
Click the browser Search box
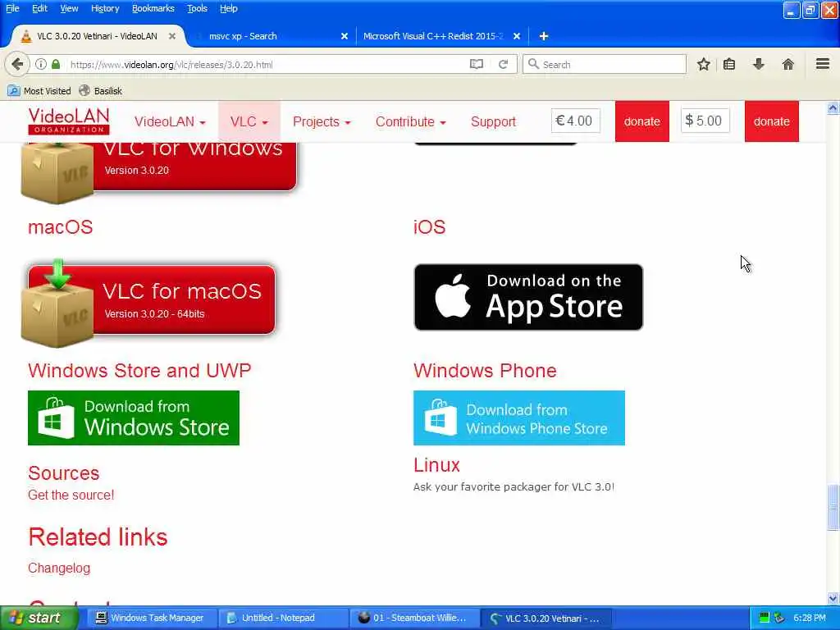tap(605, 64)
